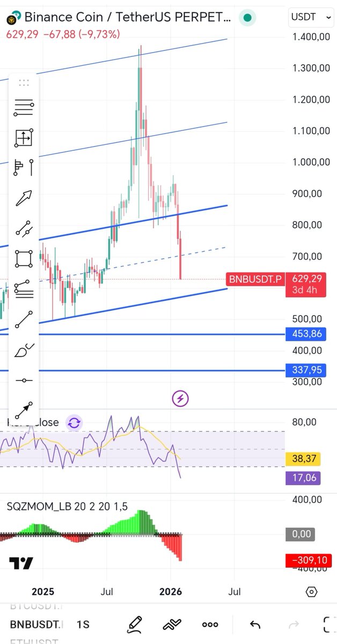Tap the SQZMOM_LB 20 2 20 1,5 indicator label
The image size is (337, 644).
click(x=67, y=506)
